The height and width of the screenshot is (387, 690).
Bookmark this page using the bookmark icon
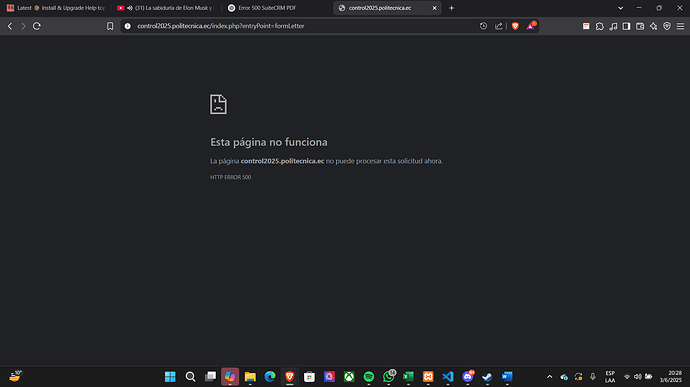(x=110, y=26)
